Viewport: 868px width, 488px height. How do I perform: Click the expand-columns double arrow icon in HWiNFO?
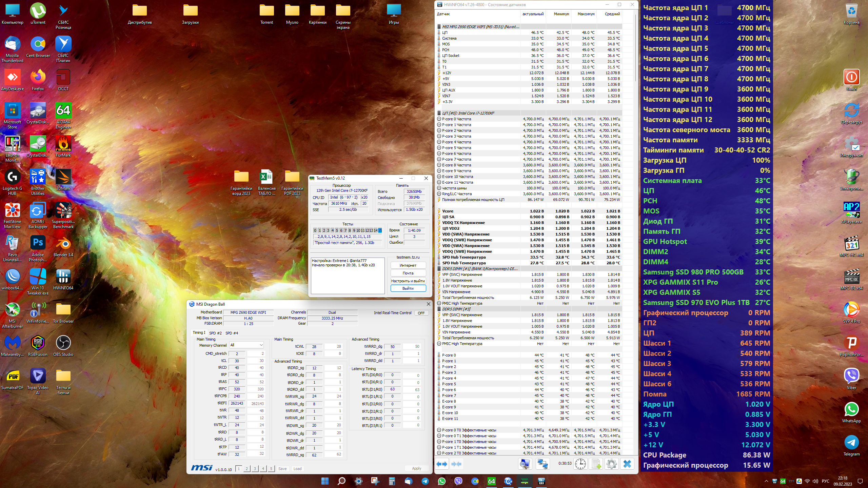[442, 464]
